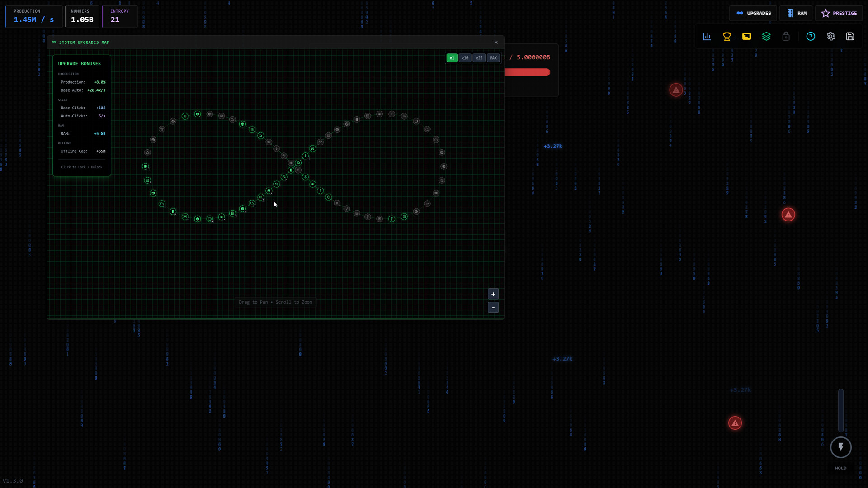
Task: Click a red warning triangle on the right
Action: pos(788,215)
